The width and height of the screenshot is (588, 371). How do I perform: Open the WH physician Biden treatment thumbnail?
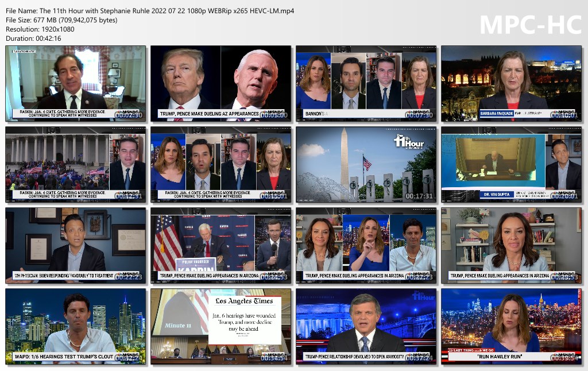point(75,246)
